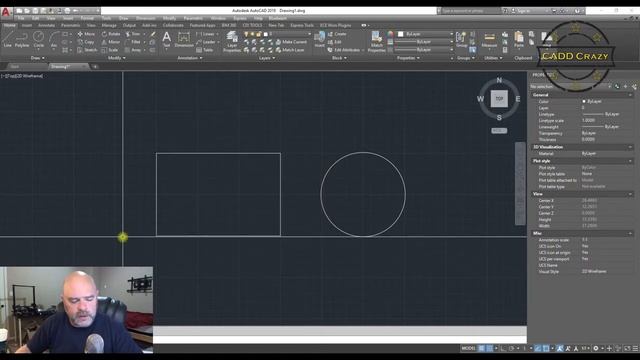Toggle polar tracking in status bar

click(511, 348)
